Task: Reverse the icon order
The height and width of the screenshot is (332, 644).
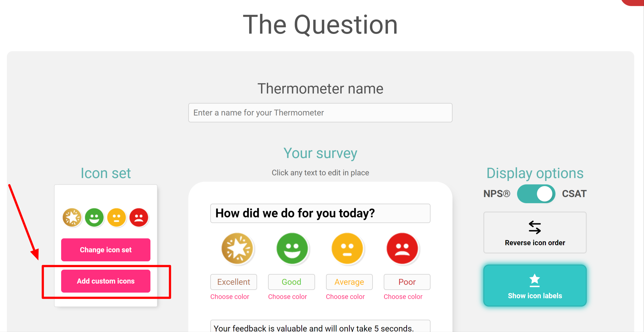Action: click(x=535, y=233)
